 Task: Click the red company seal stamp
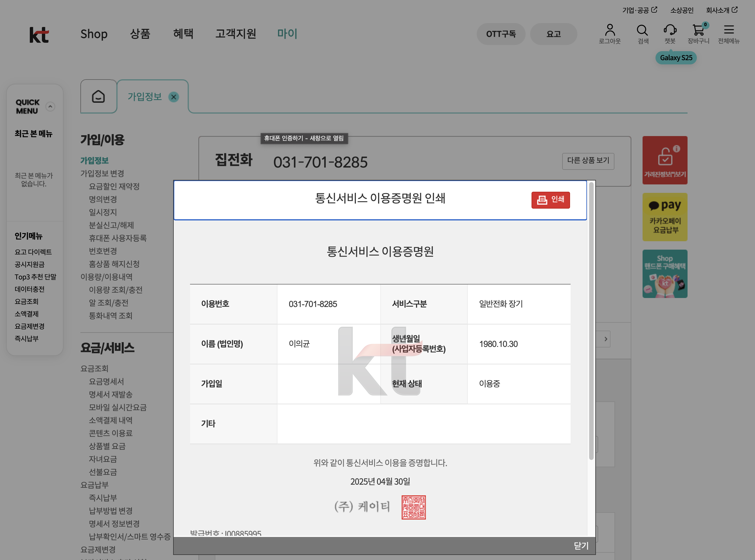pos(413,507)
